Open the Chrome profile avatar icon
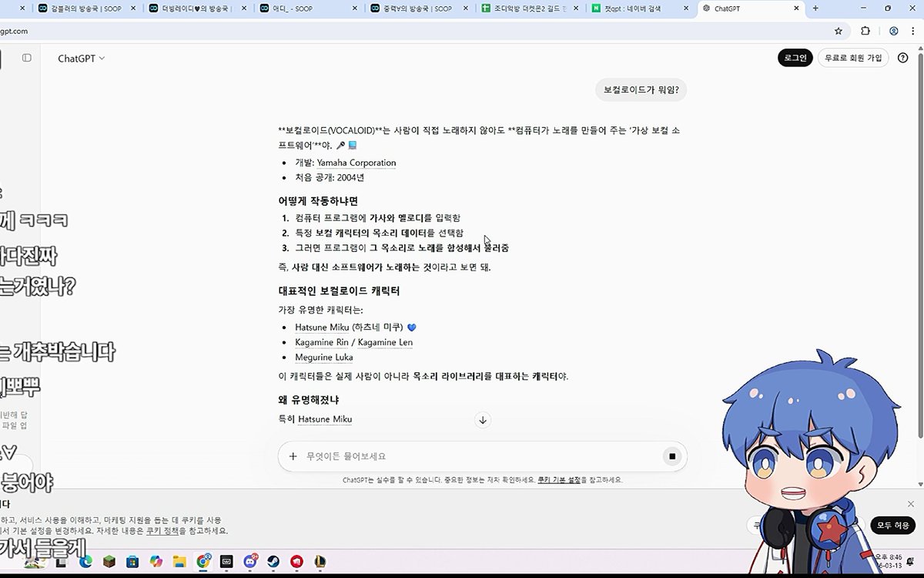Viewport: 924px width, 578px height. pyautogui.click(x=894, y=31)
